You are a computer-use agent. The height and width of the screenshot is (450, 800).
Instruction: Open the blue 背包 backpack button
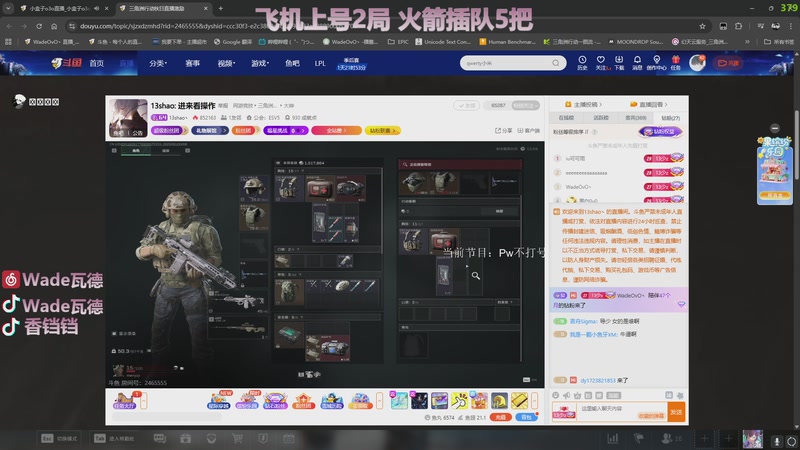pos(526,417)
